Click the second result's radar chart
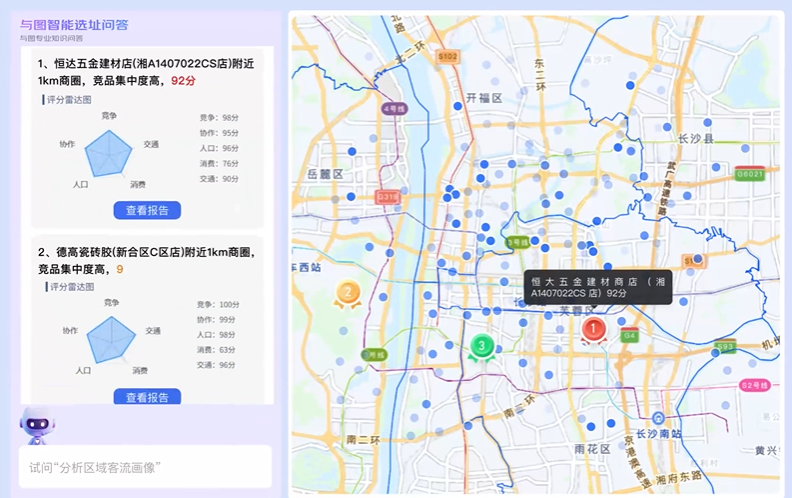This screenshot has height=498, width=792. tap(109, 337)
